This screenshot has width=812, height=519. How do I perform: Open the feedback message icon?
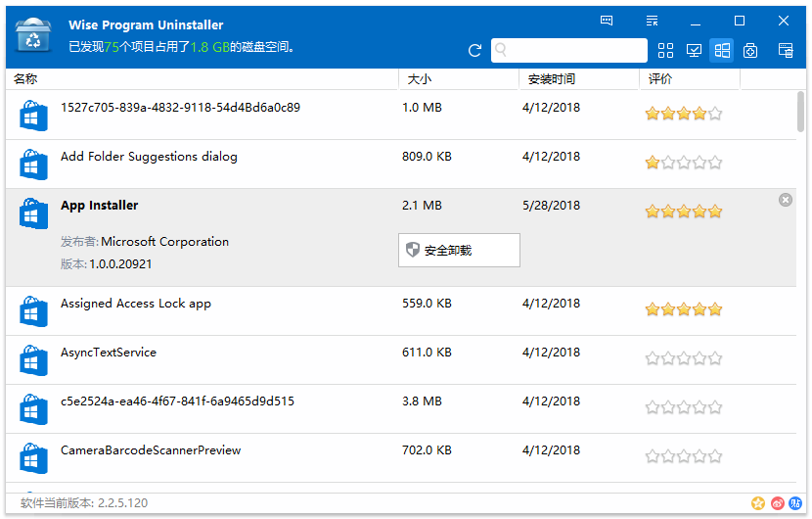pos(607,21)
